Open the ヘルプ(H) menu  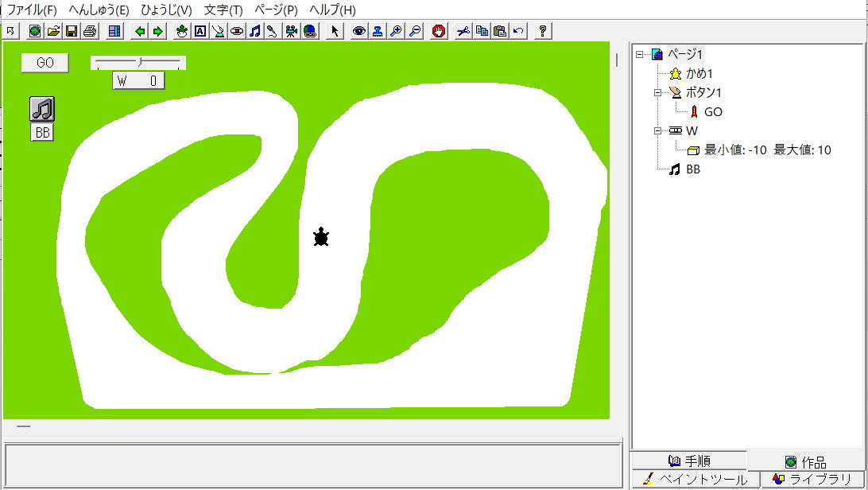[x=332, y=10]
